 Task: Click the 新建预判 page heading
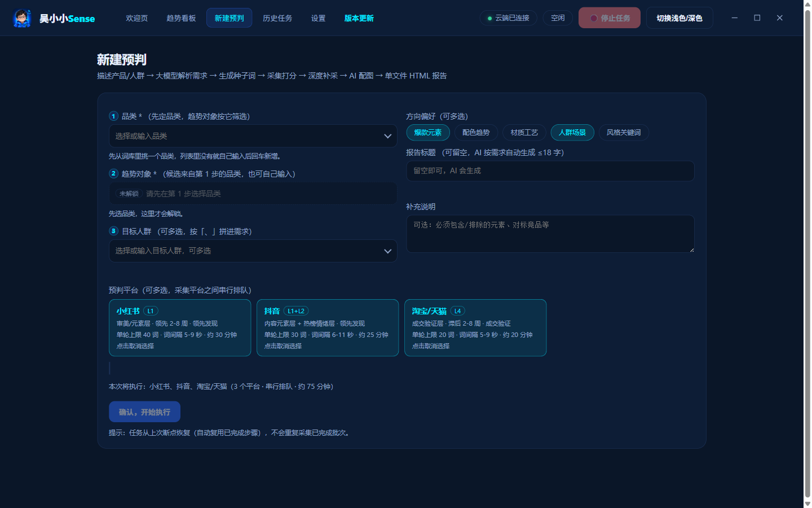pos(122,60)
